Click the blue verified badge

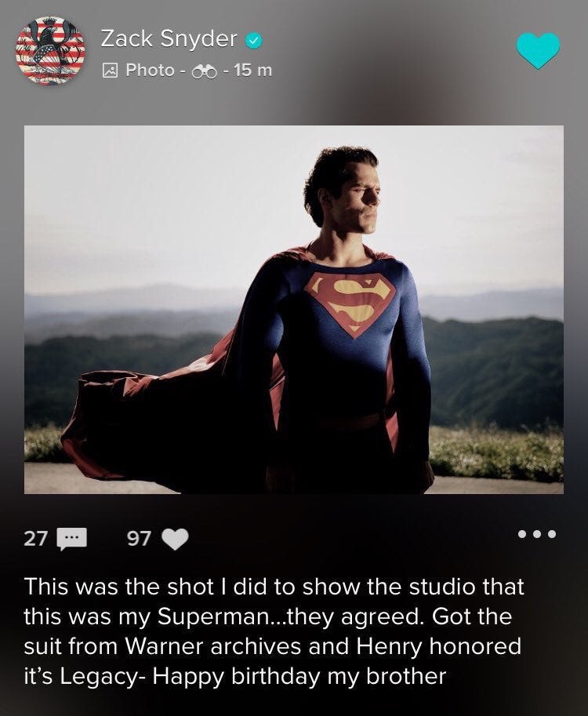tap(254, 39)
